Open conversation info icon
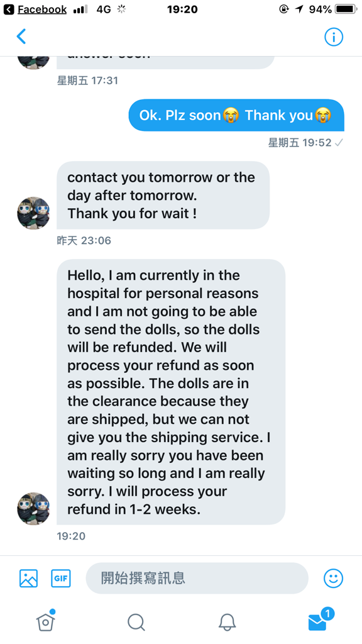The width and height of the screenshot is (362, 644). point(334,37)
